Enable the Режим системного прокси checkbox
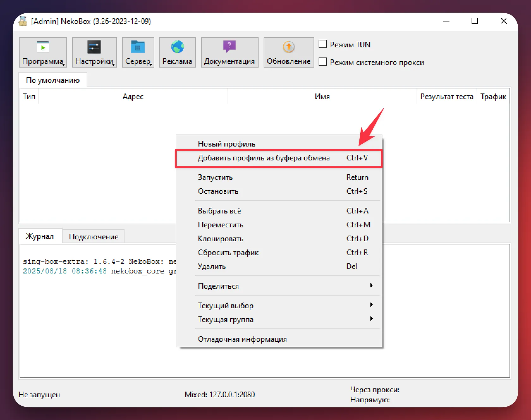 point(323,62)
